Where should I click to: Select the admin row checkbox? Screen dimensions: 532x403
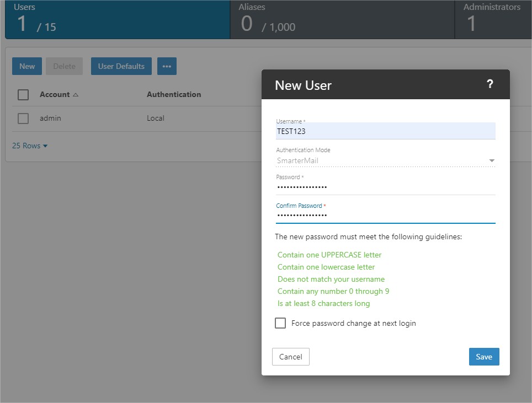click(23, 119)
